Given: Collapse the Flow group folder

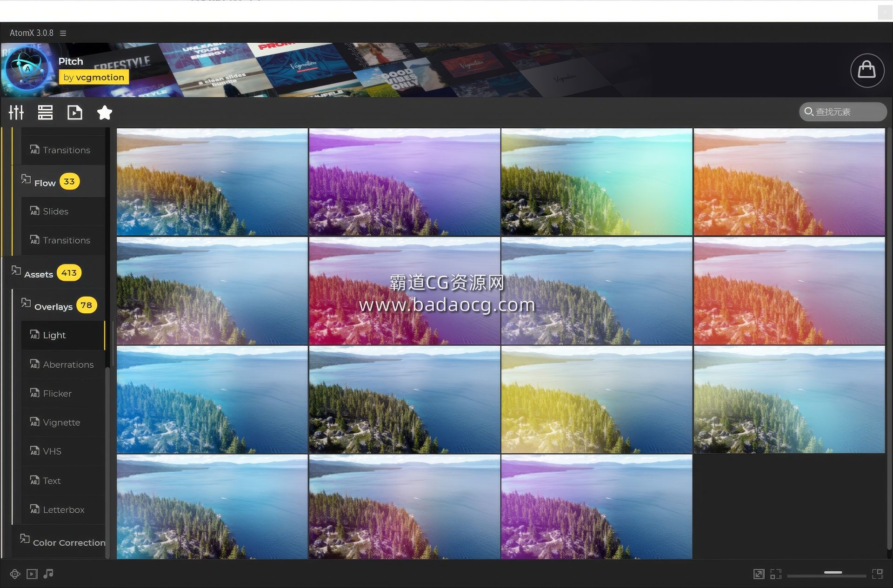Looking at the screenshot, I should point(45,183).
